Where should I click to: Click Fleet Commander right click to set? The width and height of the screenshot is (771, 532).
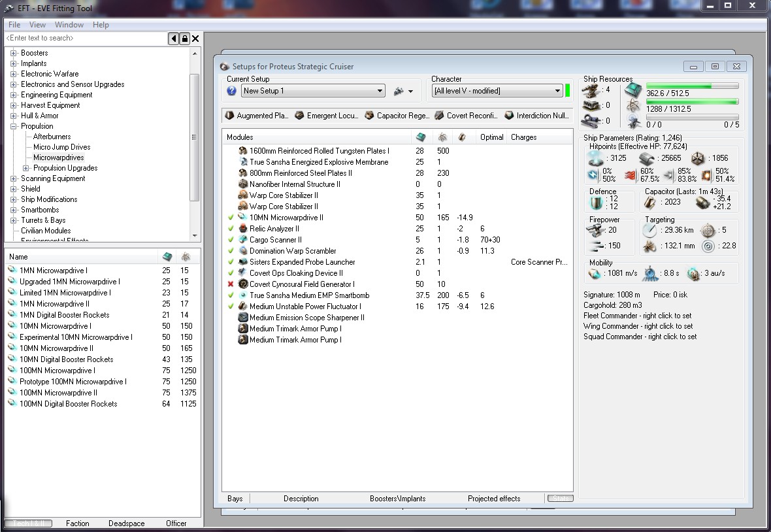[x=637, y=316]
